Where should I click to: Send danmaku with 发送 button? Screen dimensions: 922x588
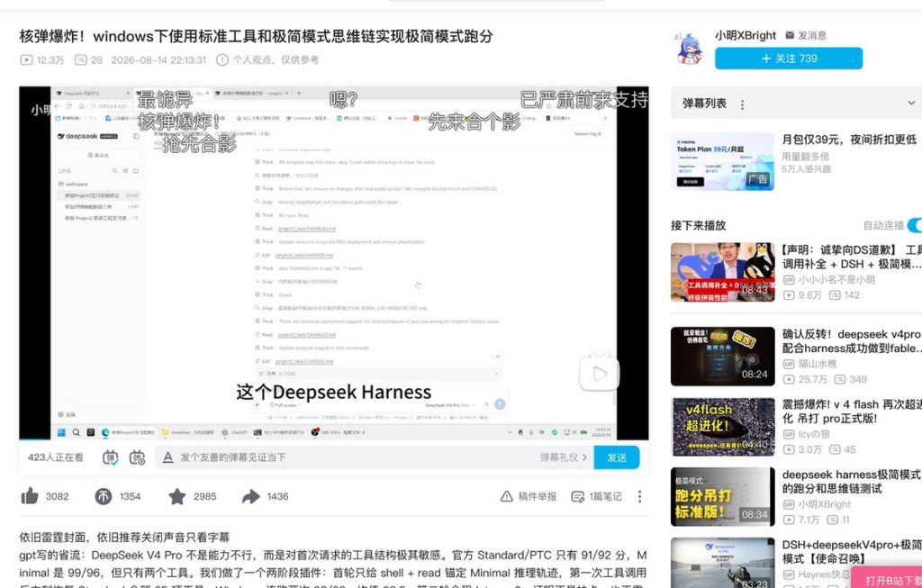(616, 457)
